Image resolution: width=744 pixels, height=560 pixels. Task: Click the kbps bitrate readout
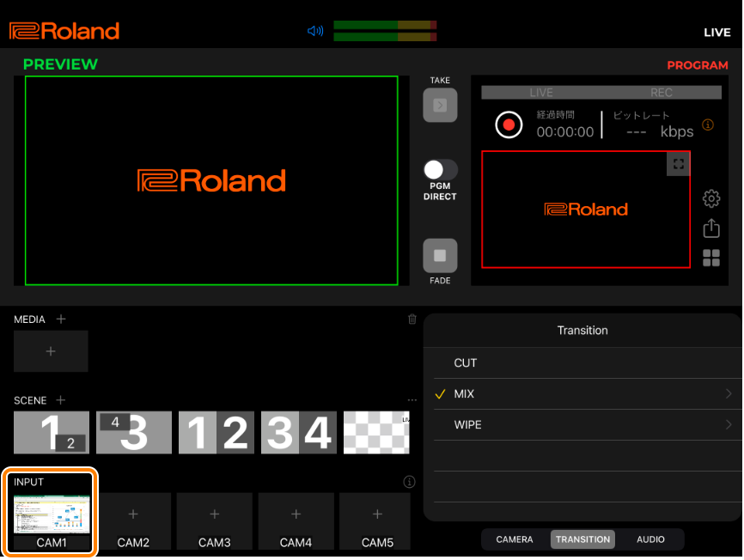coord(660,131)
